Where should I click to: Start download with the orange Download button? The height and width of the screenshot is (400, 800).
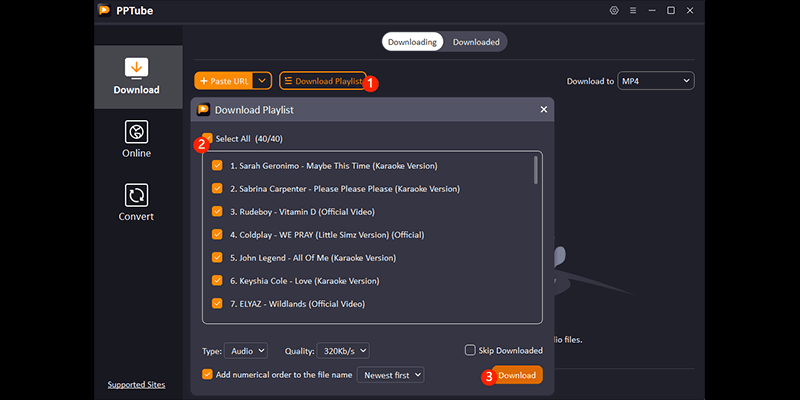pyautogui.click(x=517, y=375)
